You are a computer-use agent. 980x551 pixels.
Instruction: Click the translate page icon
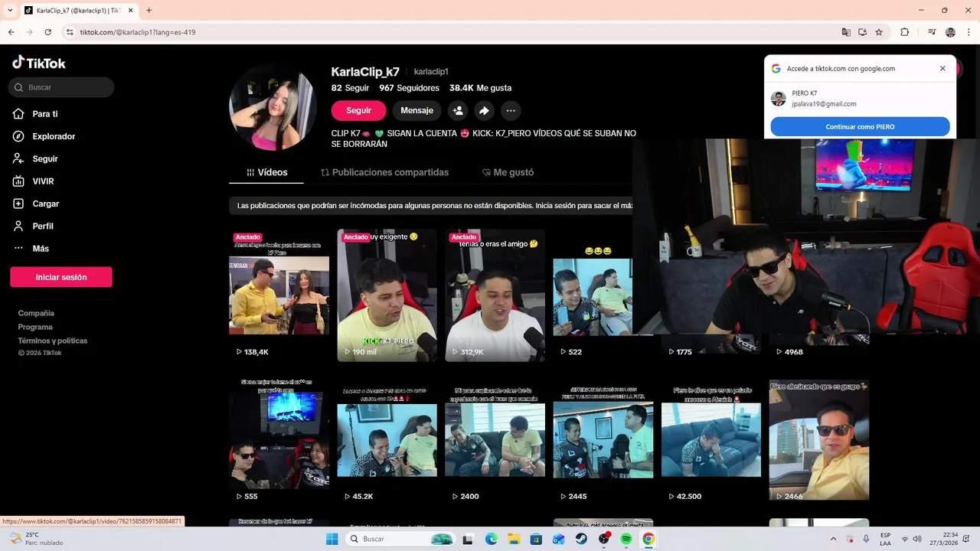tap(846, 32)
